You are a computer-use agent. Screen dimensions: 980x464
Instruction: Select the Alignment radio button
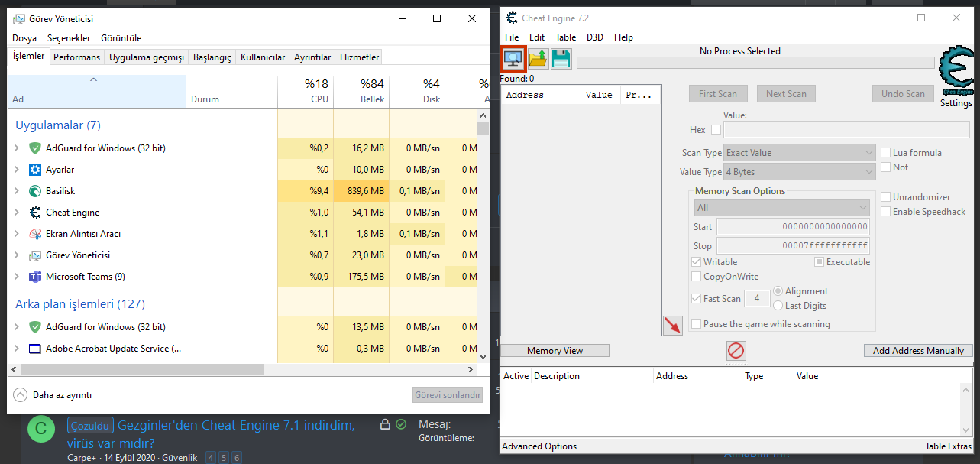pos(778,291)
